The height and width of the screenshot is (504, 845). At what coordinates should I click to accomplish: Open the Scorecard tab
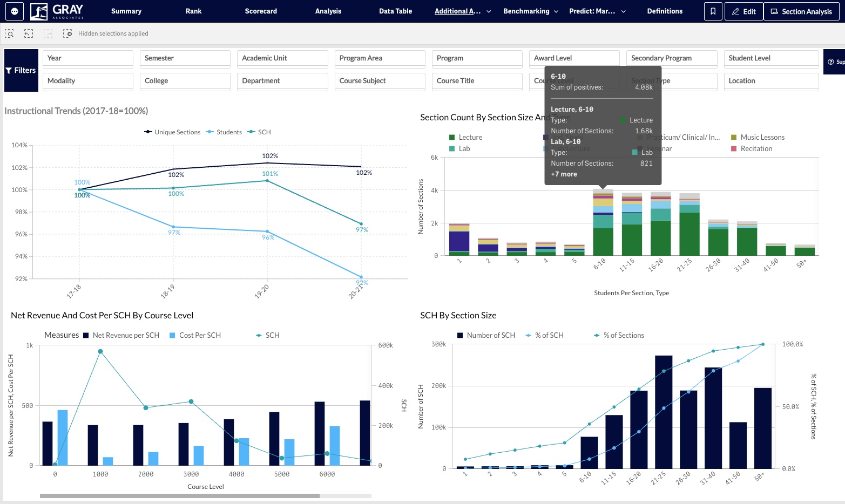click(x=261, y=11)
